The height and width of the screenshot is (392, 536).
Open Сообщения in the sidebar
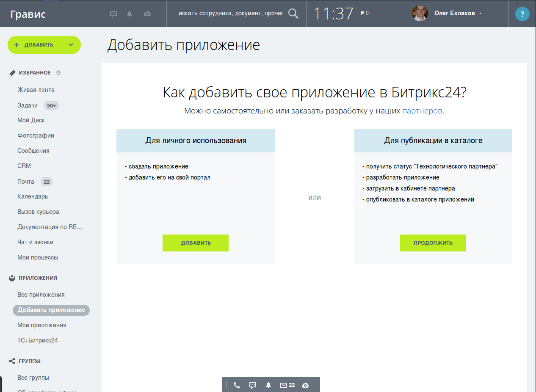pos(33,151)
